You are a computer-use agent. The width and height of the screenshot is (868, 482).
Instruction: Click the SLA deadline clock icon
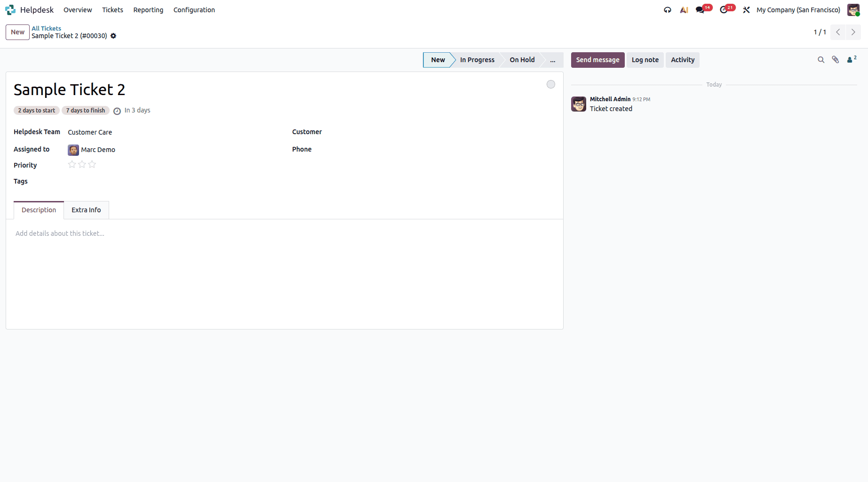(117, 111)
